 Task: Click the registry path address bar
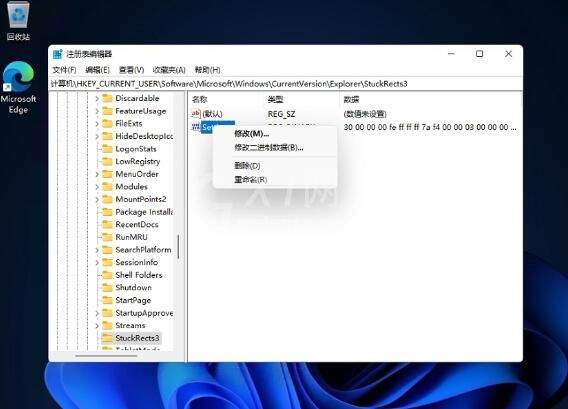[x=286, y=84]
